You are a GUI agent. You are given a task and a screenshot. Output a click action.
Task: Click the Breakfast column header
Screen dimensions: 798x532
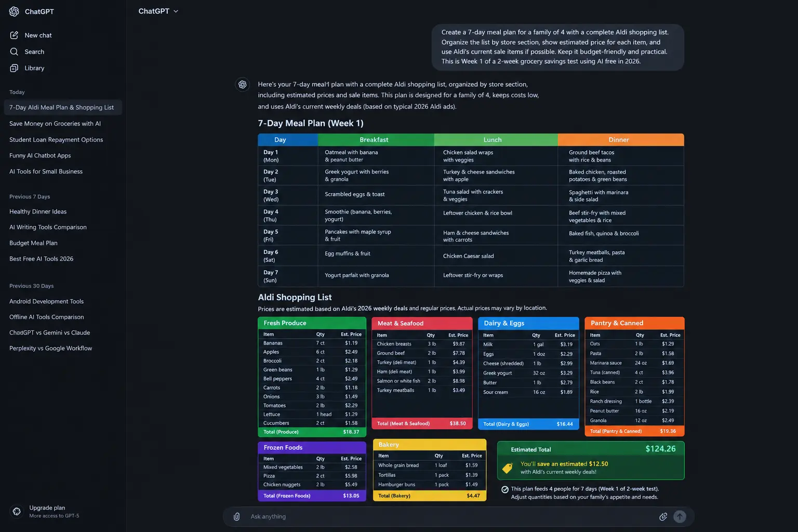376,140
